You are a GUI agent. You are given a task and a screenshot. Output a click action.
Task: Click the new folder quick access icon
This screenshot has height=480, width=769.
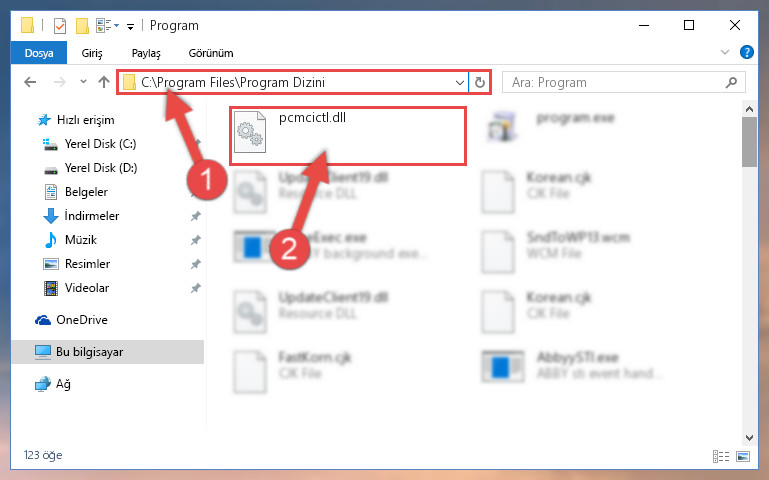click(x=82, y=25)
